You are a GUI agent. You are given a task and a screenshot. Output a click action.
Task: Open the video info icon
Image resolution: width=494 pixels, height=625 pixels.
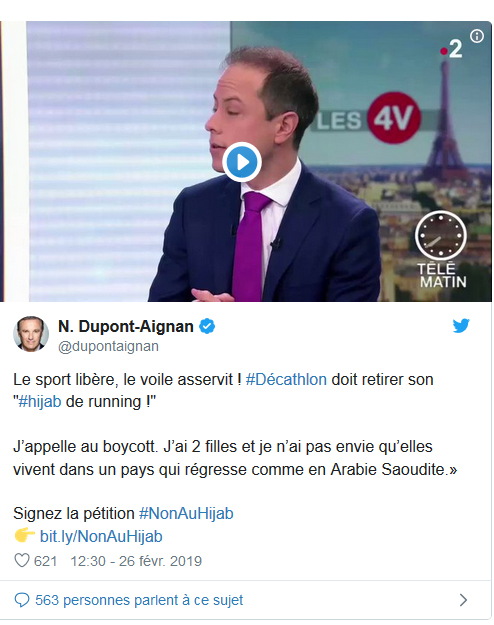[477, 36]
